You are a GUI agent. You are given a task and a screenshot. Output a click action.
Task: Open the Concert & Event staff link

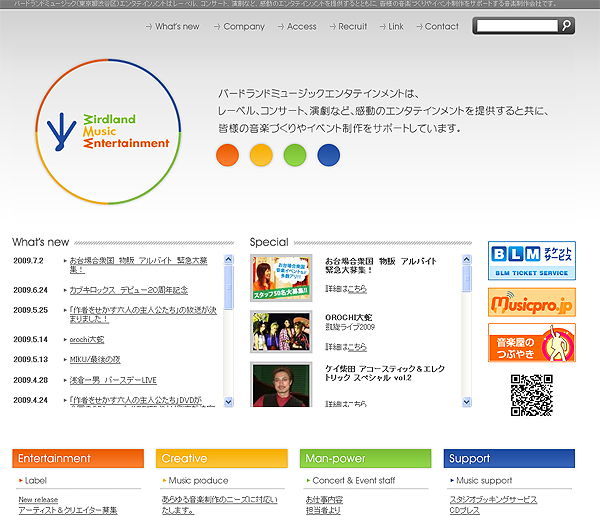point(354,480)
